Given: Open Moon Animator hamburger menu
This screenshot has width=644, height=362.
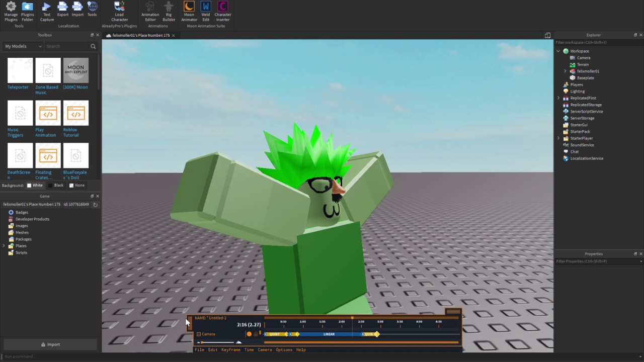Looking at the screenshot, I should (x=453, y=312).
